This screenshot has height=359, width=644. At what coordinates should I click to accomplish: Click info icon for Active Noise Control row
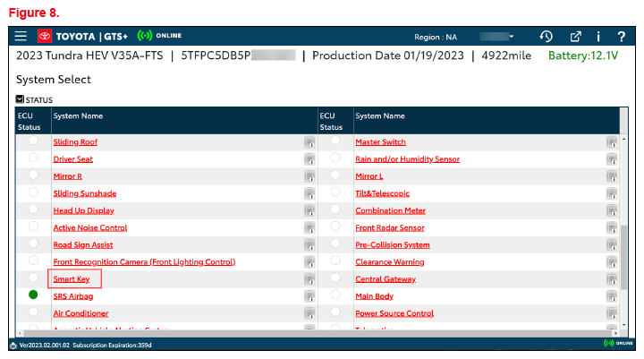(309, 228)
